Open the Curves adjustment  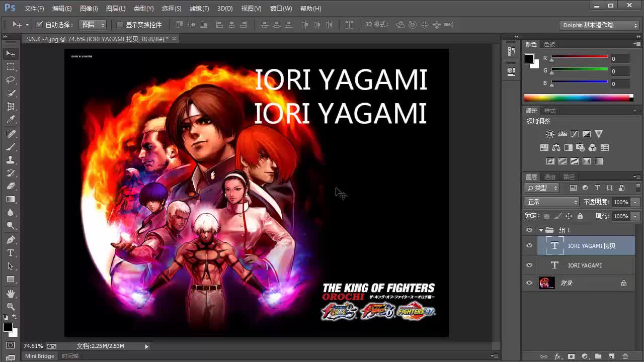click(x=574, y=134)
